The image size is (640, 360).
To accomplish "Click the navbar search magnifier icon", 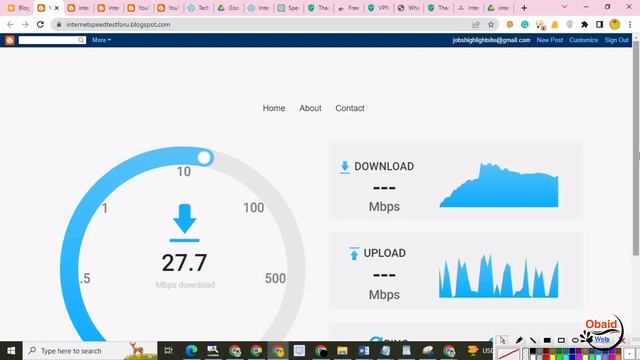I will point(81,40).
